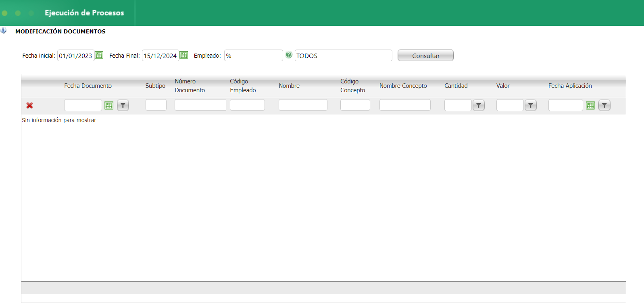Open filter options for Fecha Documento column
The height and width of the screenshot is (305, 644).
click(123, 106)
